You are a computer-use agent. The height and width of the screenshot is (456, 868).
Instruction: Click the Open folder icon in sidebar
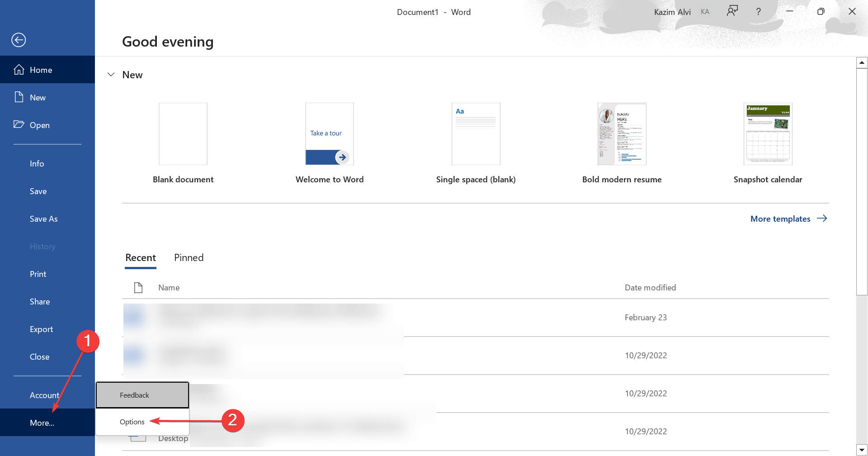pyautogui.click(x=19, y=124)
